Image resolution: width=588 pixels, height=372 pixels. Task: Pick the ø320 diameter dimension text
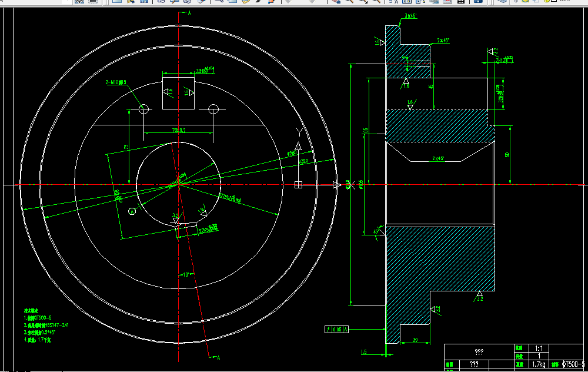tap(303, 161)
